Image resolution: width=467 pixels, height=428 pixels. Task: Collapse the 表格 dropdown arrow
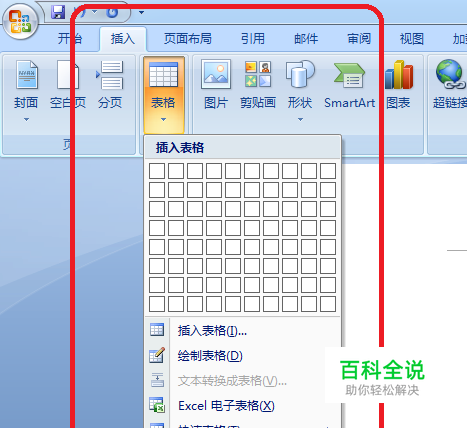(x=163, y=119)
